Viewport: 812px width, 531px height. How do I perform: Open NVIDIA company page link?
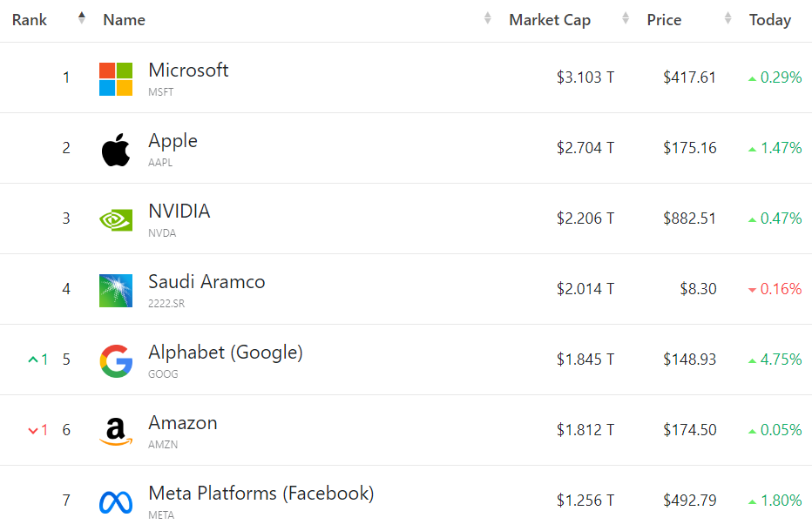click(179, 212)
